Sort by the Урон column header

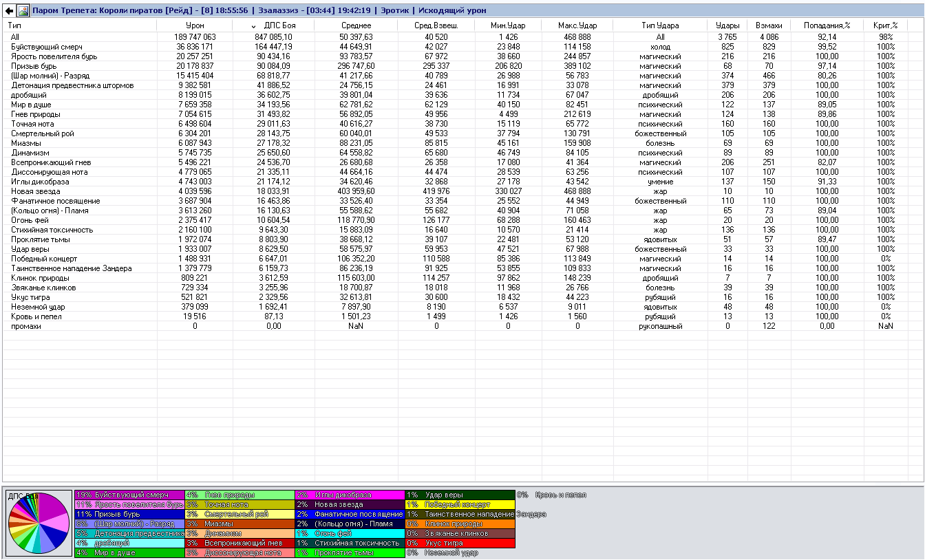click(195, 25)
